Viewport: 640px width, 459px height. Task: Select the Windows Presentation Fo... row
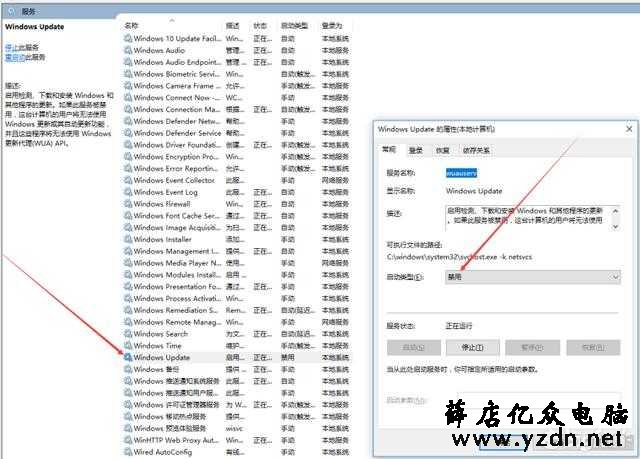(236, 287)
